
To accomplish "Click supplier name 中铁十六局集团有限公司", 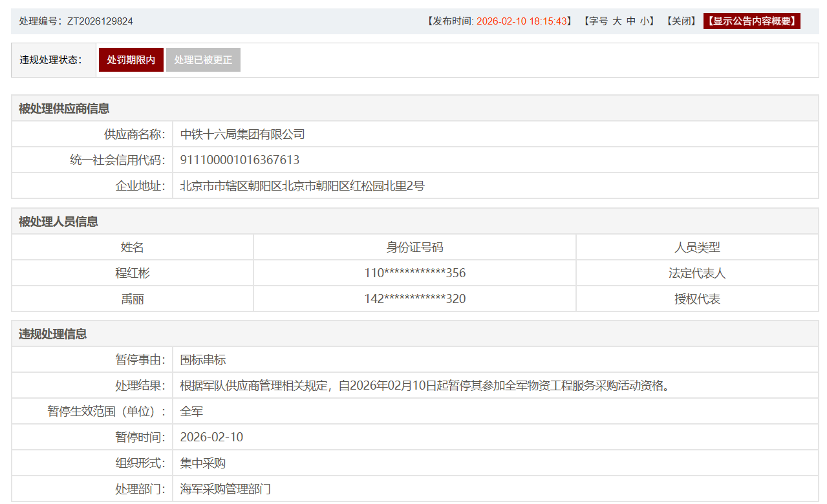I will tap(242, 134).
